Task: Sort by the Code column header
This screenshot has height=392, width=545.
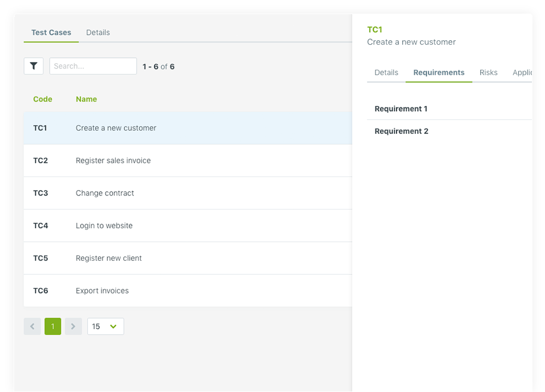Action: [43, 99]
